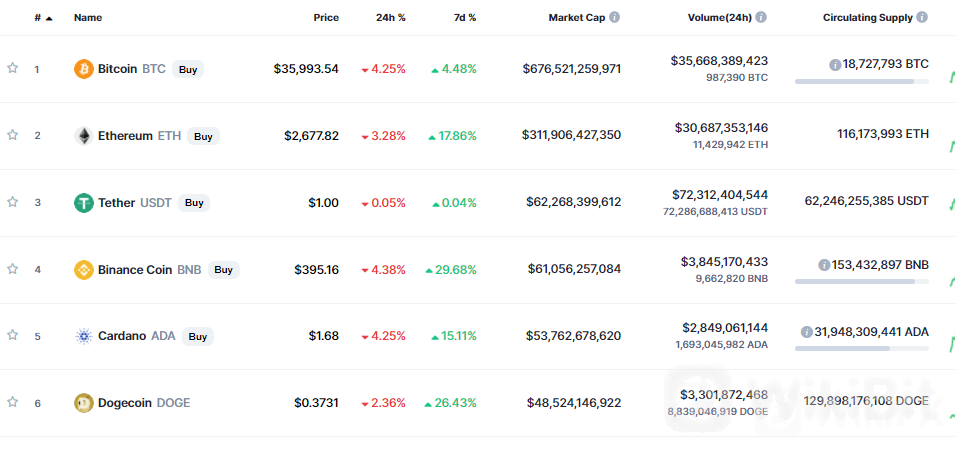Toggle the watchlist star for Dogecoin

[12, 402]
